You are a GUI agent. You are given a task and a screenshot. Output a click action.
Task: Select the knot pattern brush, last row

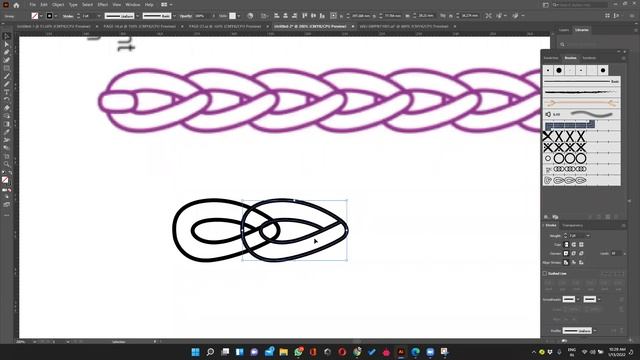pyautogui.click(x=581, y=180)
